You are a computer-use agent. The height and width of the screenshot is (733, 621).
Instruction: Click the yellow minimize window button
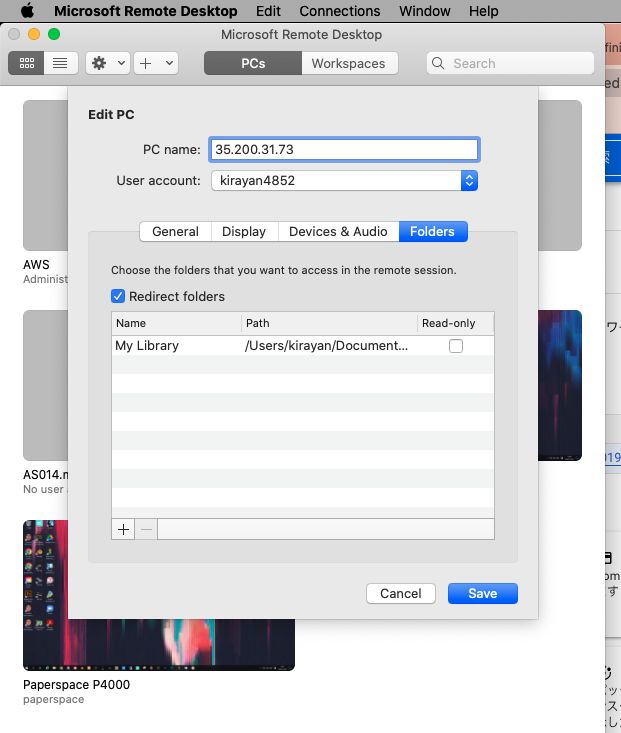pyautogui.click(x=34, y=34)
